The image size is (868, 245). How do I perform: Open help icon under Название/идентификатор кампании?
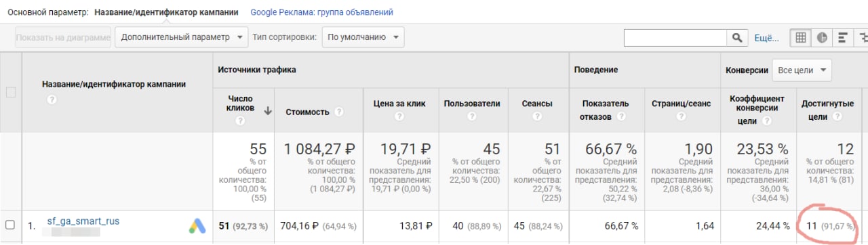point(52,99)
